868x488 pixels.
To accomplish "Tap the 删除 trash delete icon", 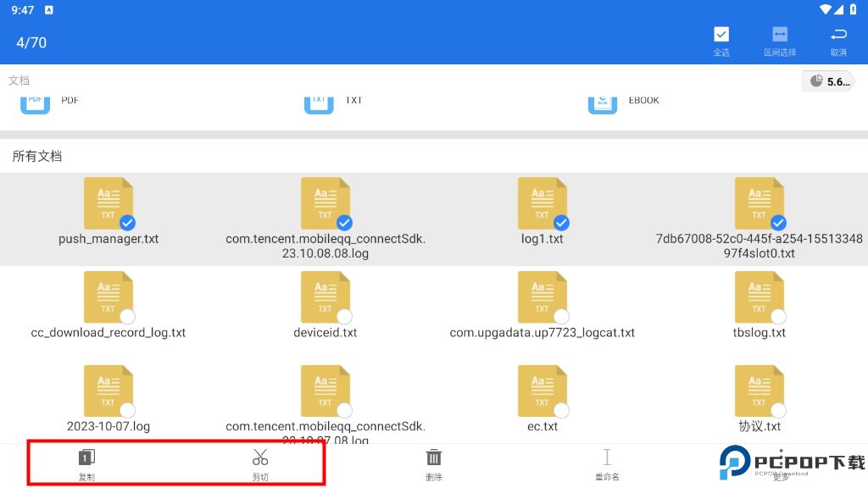I will pos(434,458).
